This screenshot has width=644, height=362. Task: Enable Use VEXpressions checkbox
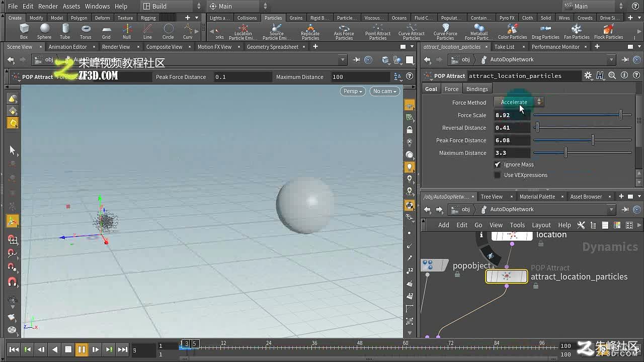(x=498, y=175)
